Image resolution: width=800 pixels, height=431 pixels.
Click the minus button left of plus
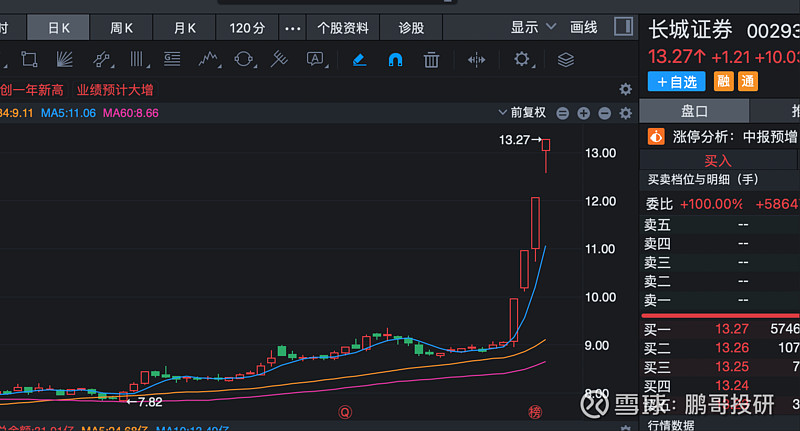tap(563, 113)
